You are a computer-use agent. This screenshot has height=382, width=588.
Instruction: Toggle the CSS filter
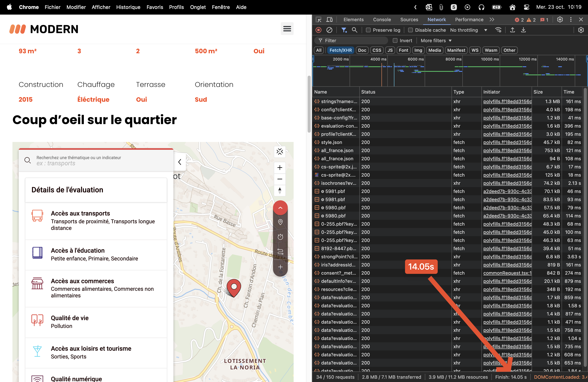pyautogui.click(x=376, y=50)
